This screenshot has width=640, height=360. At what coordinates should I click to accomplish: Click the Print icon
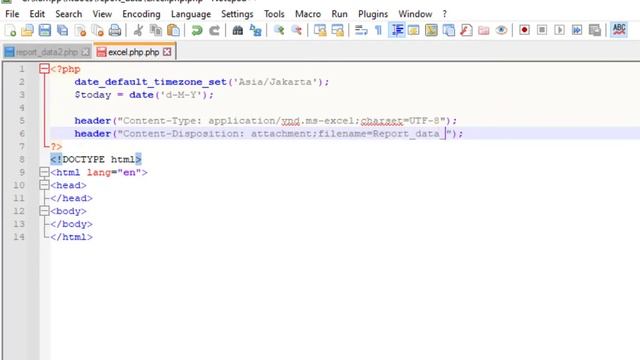coord(115,30)
